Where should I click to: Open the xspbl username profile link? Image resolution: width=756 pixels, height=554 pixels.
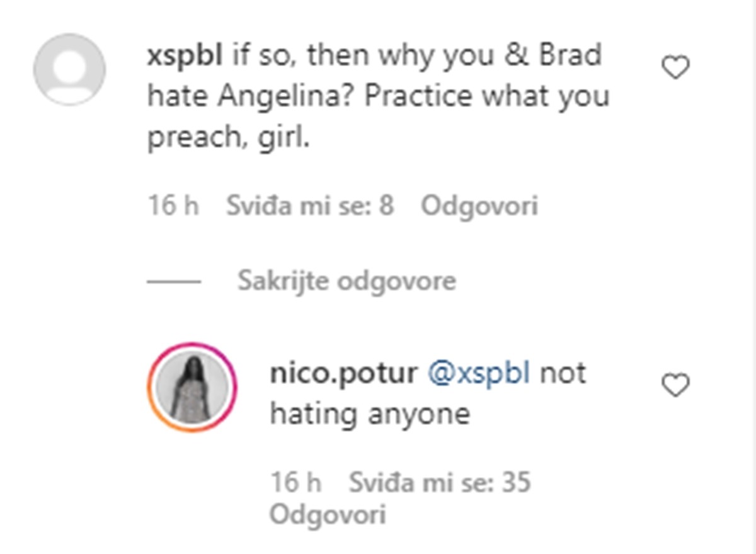[185, 56]
